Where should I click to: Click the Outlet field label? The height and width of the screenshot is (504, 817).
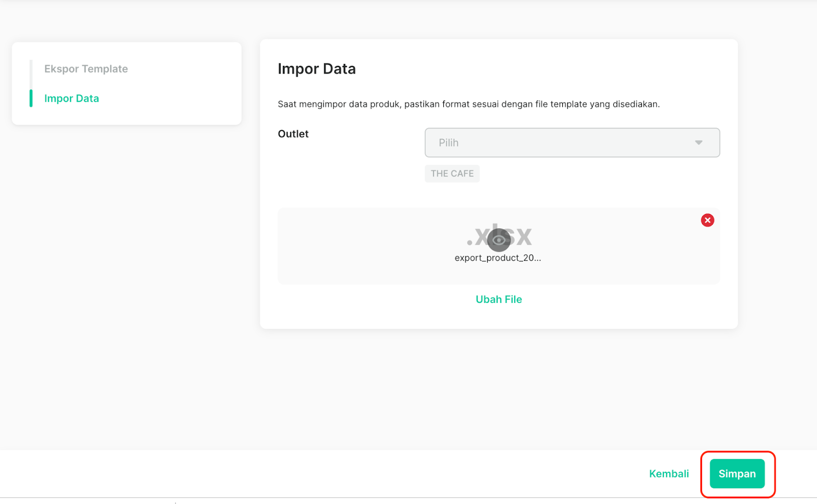(x=293, y=134)
